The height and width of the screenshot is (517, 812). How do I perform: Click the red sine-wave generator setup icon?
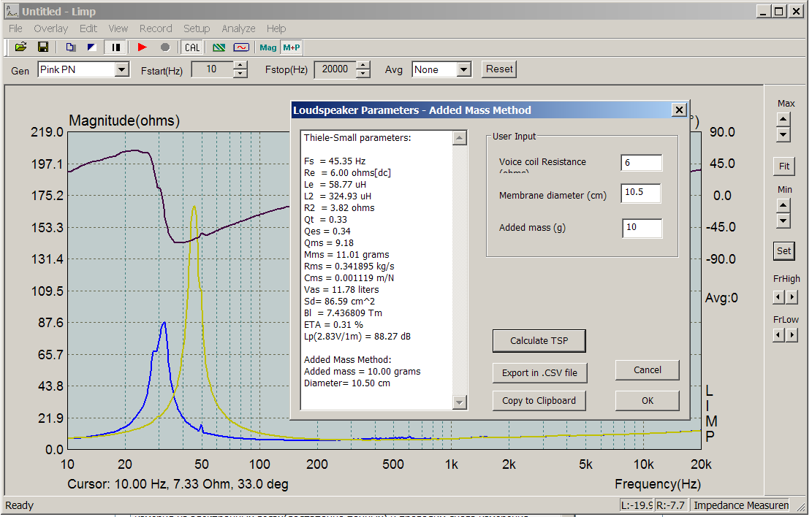click(x=241, y=47)
